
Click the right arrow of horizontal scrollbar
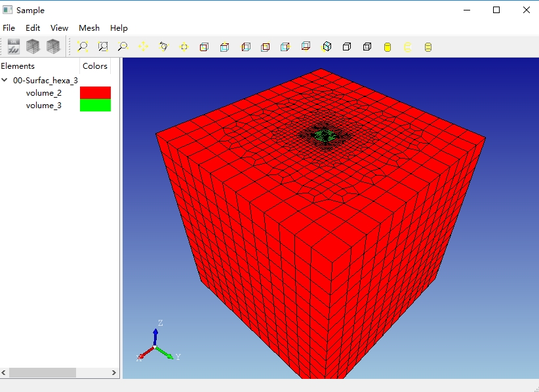[x=114, y=372]
